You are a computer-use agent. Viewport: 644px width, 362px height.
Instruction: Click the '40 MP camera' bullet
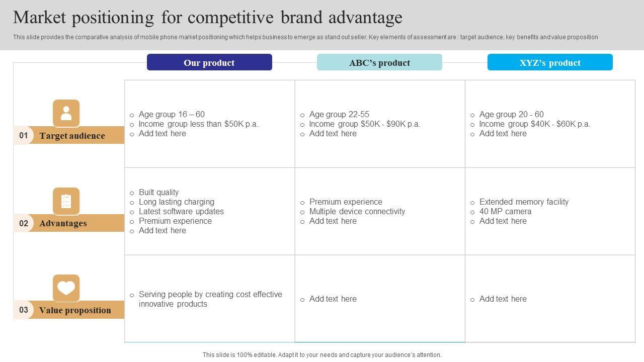pyautogui.click(x=505, y=211)
